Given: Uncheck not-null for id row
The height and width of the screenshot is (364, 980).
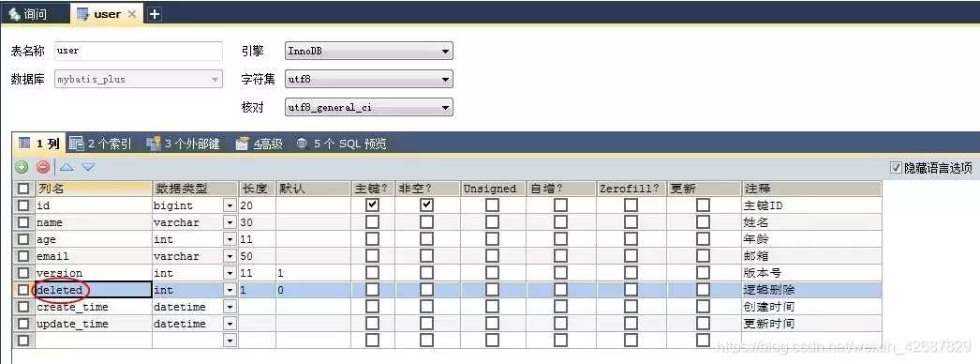Looking at the screenshot, I should coord(427,205).
